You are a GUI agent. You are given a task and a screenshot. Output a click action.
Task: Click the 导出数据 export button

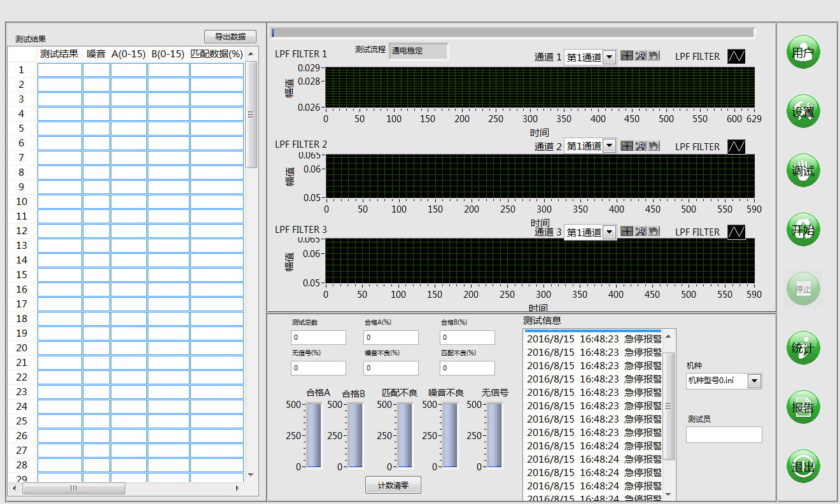230,37
